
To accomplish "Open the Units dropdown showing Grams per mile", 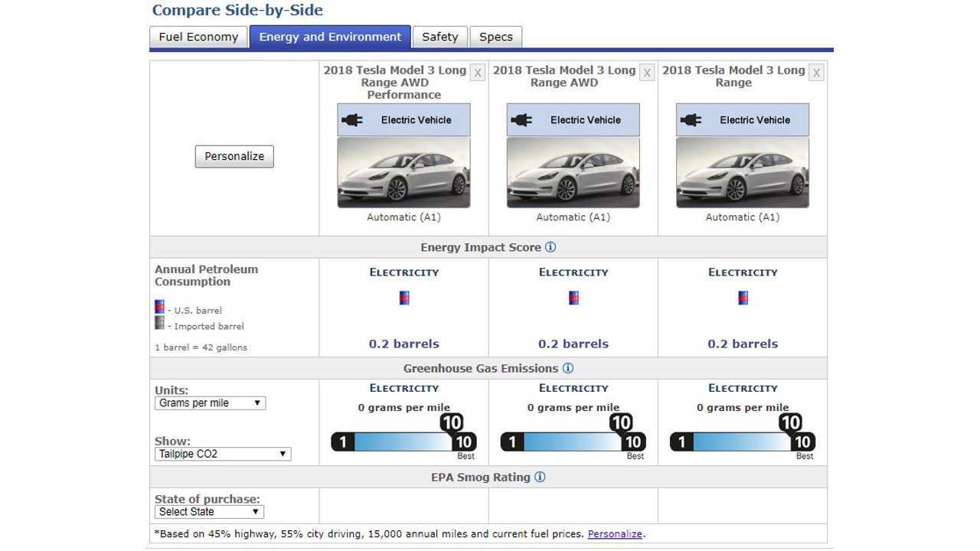I will [x=210, y=403].
